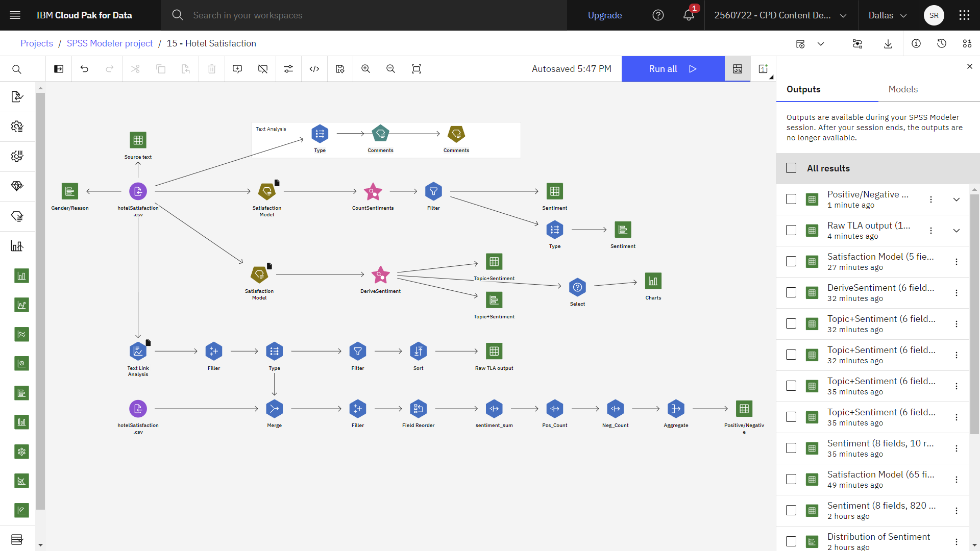Enable checkbox for Satisfaction Model result

[x=791, y=261]
